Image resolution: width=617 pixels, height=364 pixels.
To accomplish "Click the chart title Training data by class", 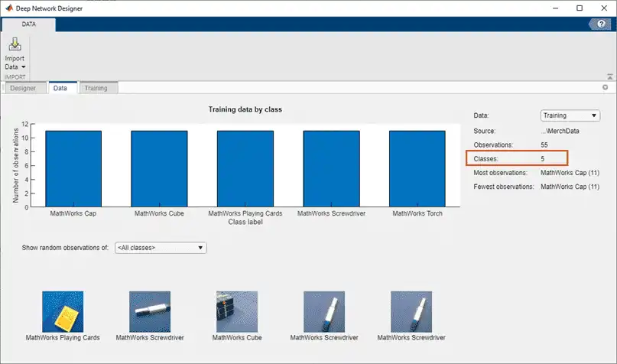I will tap(245, 109).
